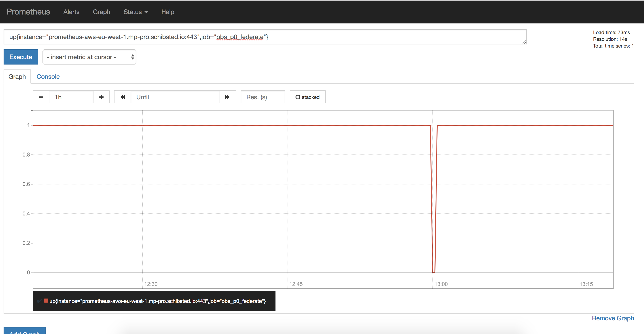Click the Remove Graph link

click(612, 318)
